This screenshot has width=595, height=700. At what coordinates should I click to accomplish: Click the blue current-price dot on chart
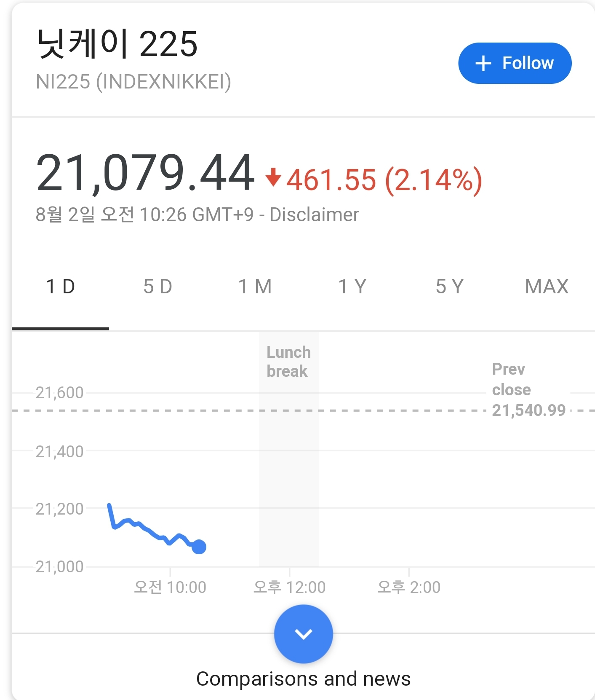coord(199,547)
